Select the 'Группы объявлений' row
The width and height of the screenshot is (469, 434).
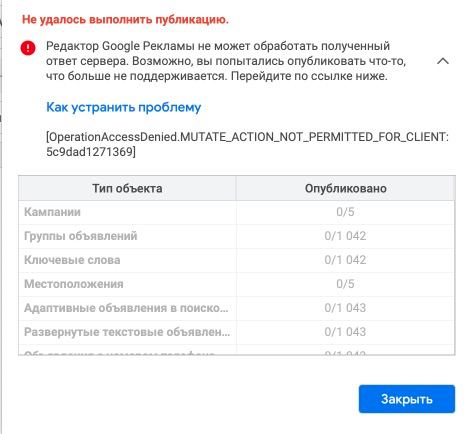point(237,236)
